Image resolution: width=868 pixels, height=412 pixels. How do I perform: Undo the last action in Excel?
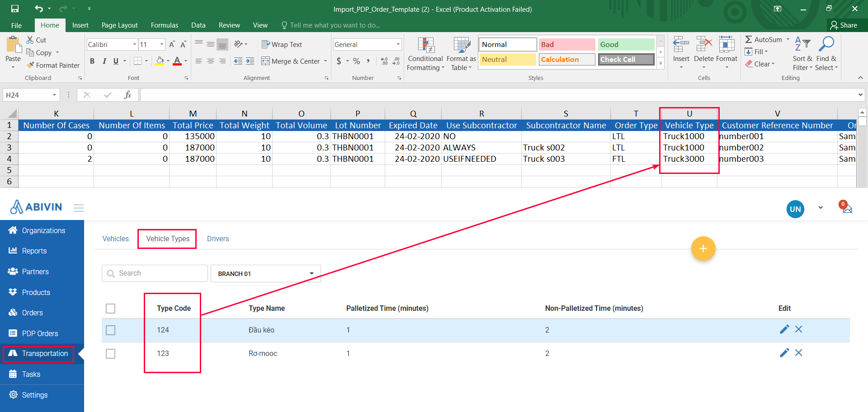(39, 9)
